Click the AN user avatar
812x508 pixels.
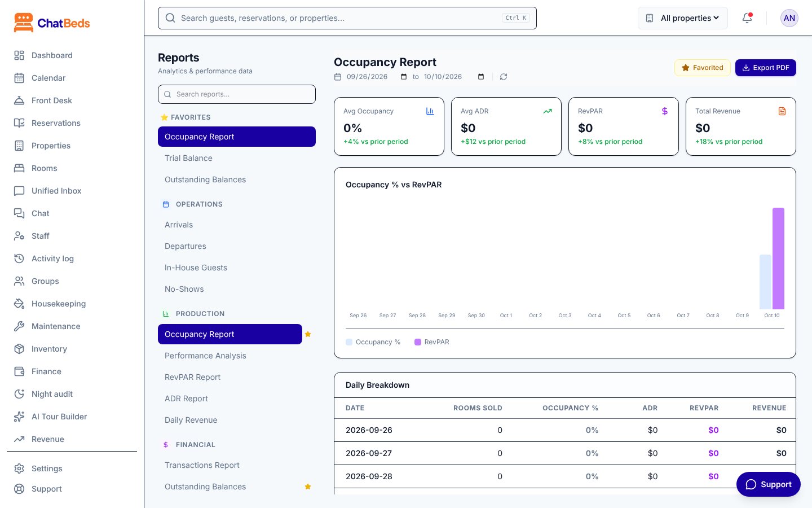[789, 18]
